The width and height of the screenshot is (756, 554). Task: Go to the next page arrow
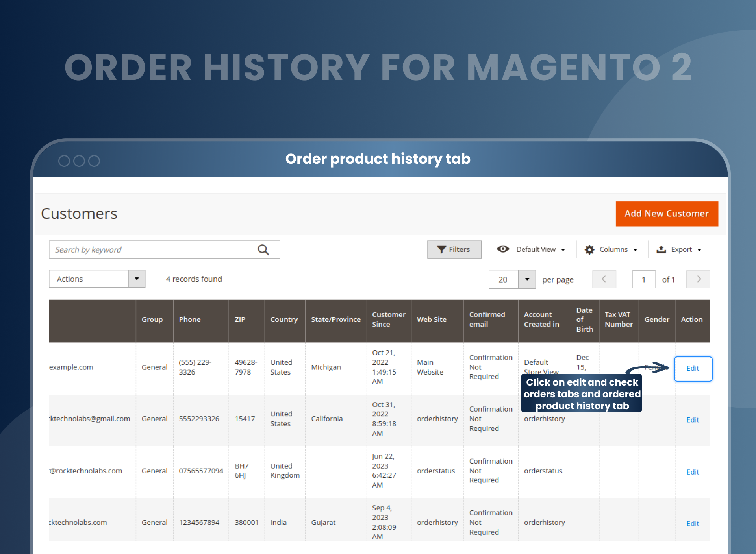point(698,279)
